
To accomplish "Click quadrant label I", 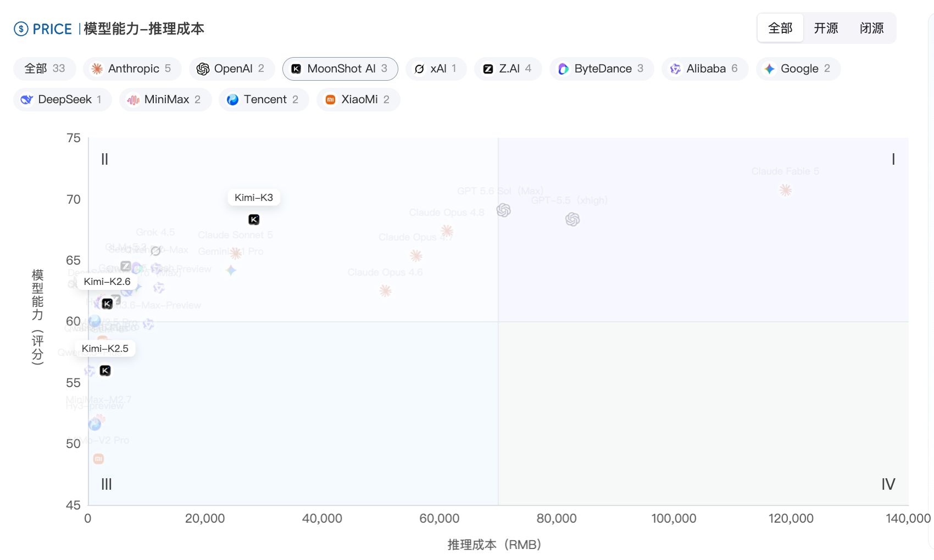I will pos(893,159).
